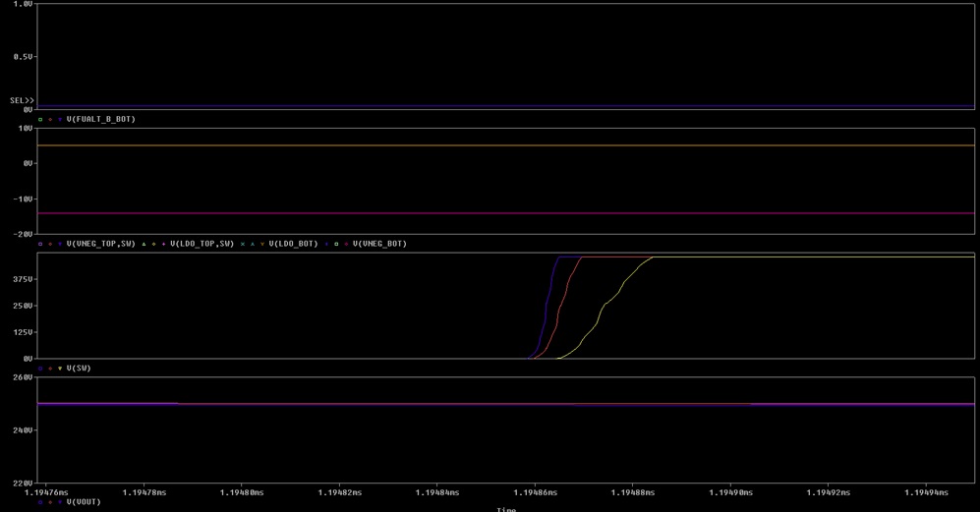This screenshot has height=512, width=980.
Task: Click the V(SW) trace label
Action: 79,369
